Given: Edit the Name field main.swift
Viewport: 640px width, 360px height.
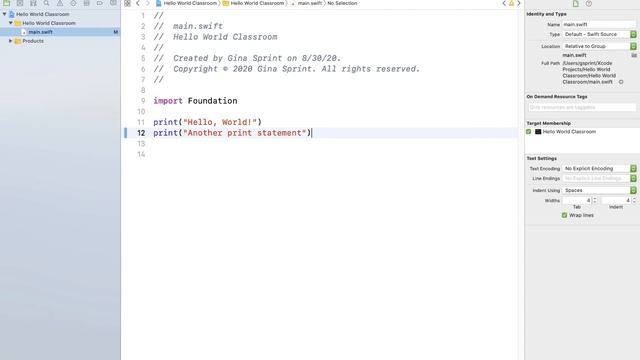Looking at the screenshot, I should coord(599,24).
